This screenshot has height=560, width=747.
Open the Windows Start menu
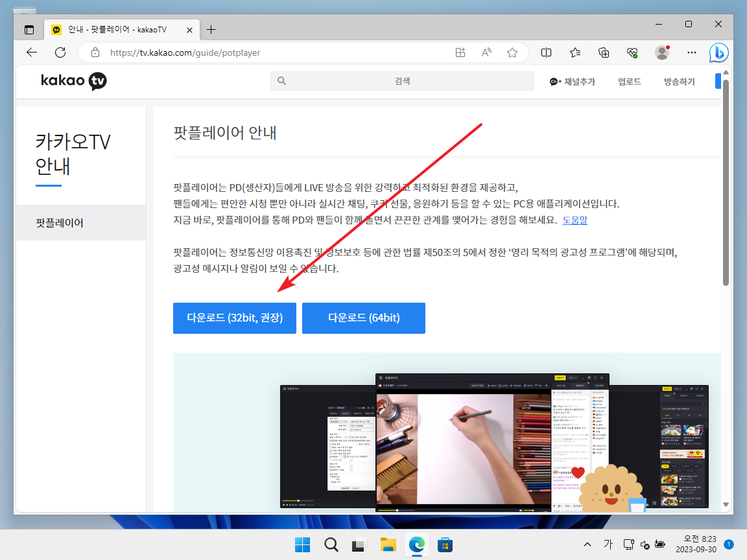click(303, 544)
